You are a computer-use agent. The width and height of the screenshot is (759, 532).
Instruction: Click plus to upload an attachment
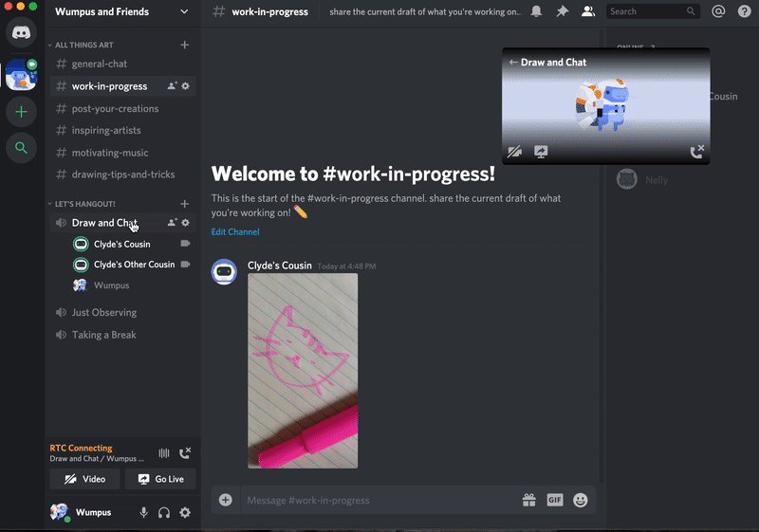click(226, 500)
